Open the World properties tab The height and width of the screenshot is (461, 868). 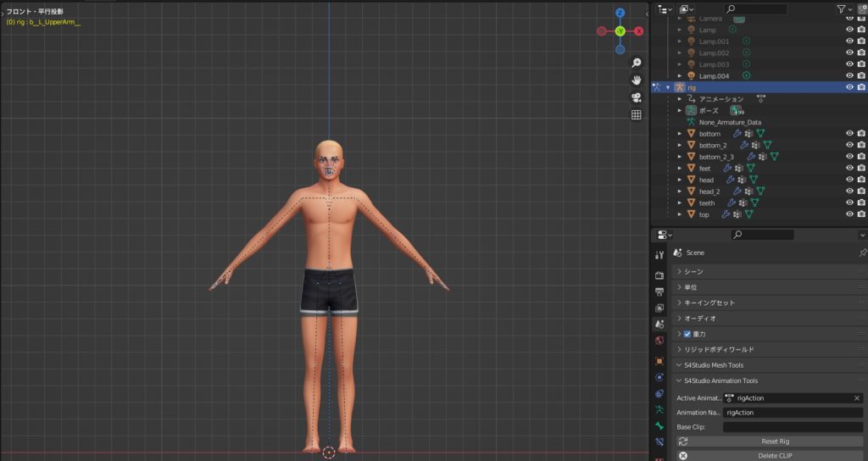click(659, 341)
